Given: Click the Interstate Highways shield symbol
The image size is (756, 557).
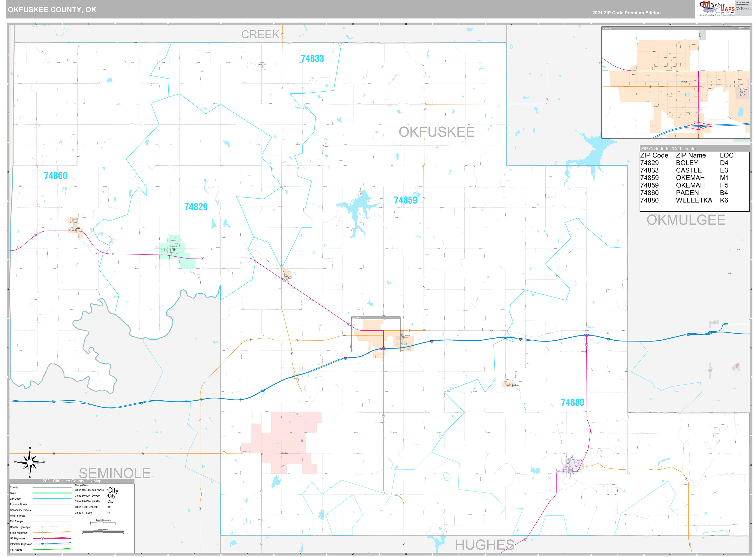Looking at the screenshot, I should (42, 544).
